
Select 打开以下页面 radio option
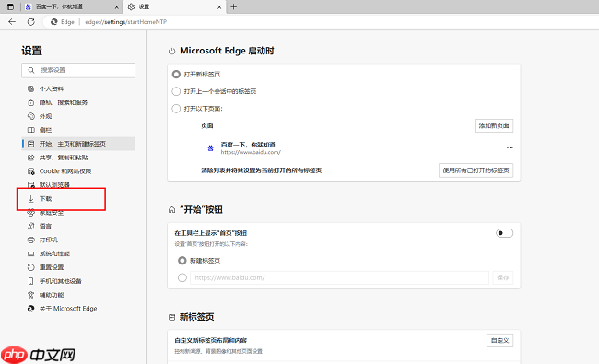point(176,109)
